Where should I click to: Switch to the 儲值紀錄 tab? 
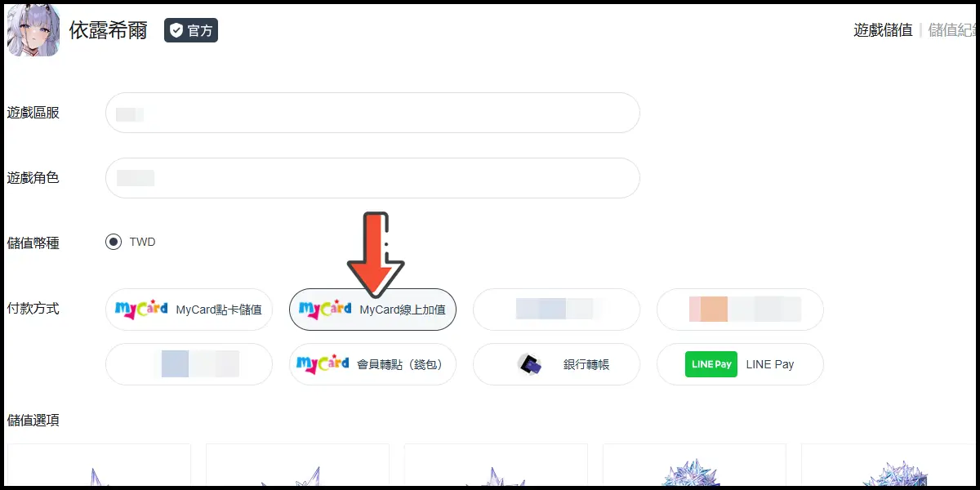click(953, 30)
